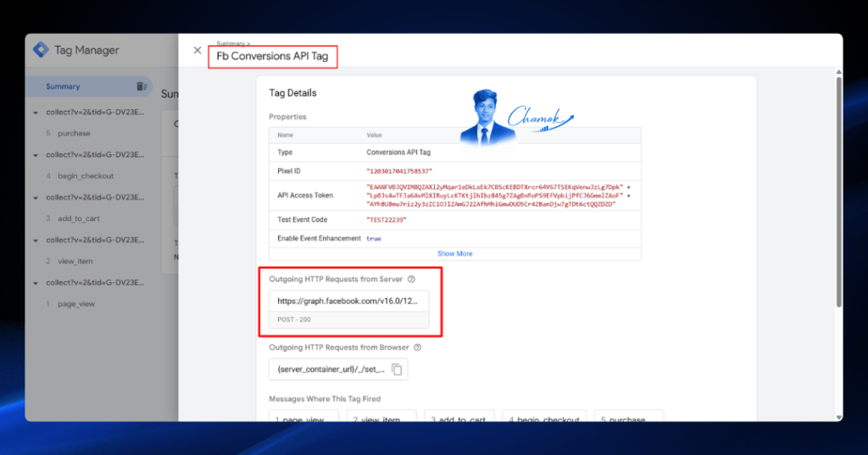Copy the server_container_url request with copy icon
The height and width of the screenshot is (455, 868).
coord(397,369)
